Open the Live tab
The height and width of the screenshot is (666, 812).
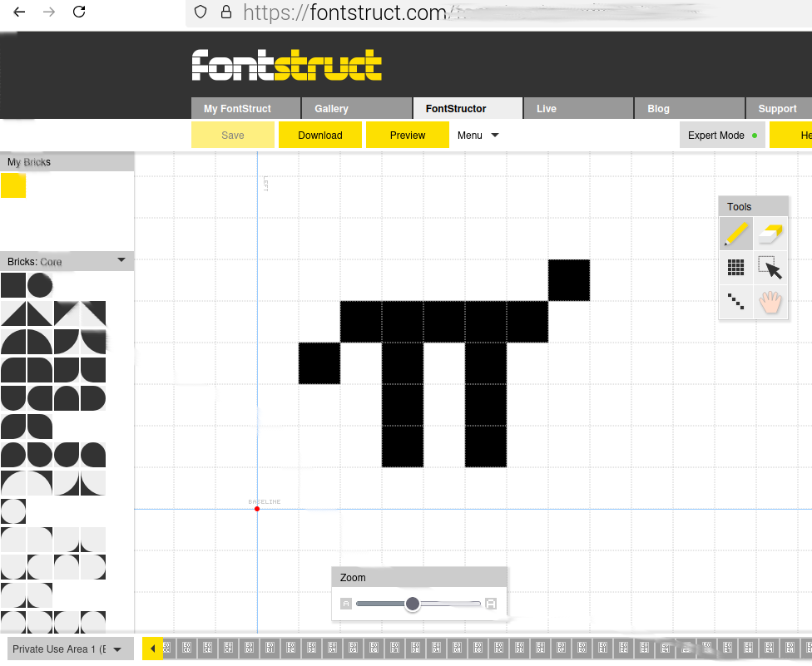click(x=578, y=109)
